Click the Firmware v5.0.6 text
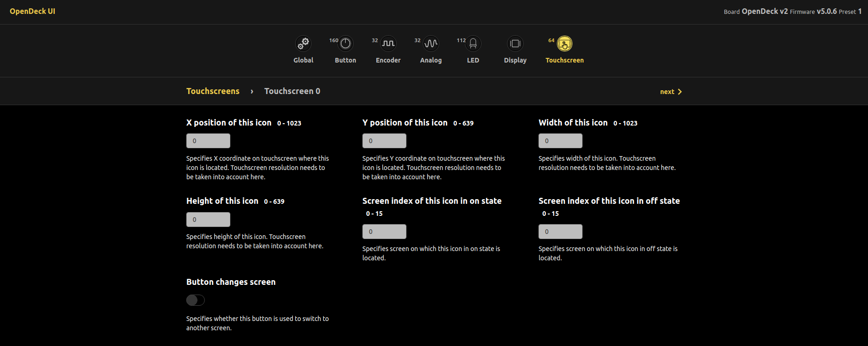The image size is (868, 346). [x=813, y=12]
